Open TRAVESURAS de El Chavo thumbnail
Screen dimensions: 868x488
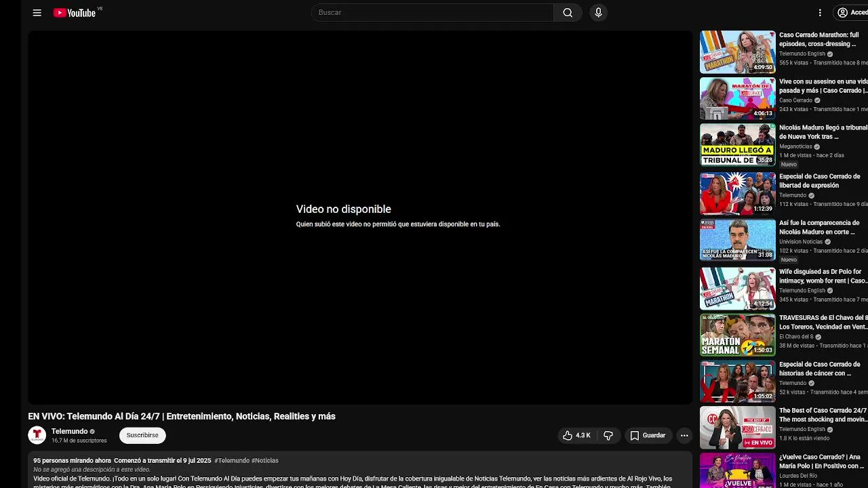pyautogui.click(x=737, y=335)
